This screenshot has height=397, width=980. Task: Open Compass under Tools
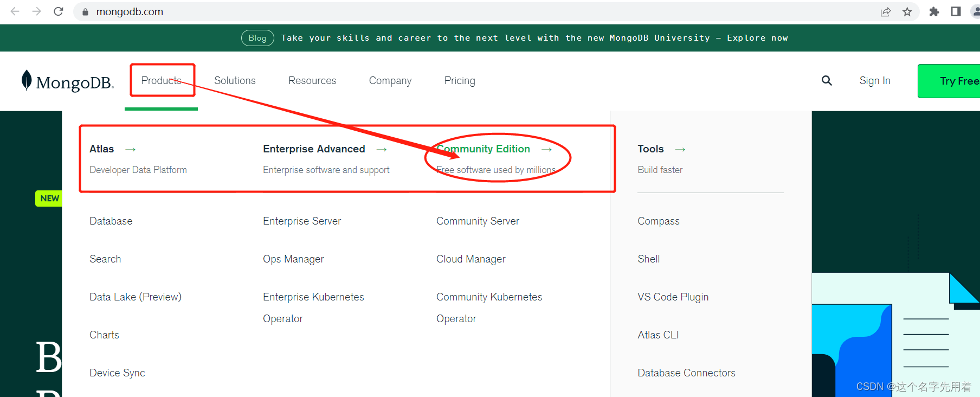[x=658, y=221]
